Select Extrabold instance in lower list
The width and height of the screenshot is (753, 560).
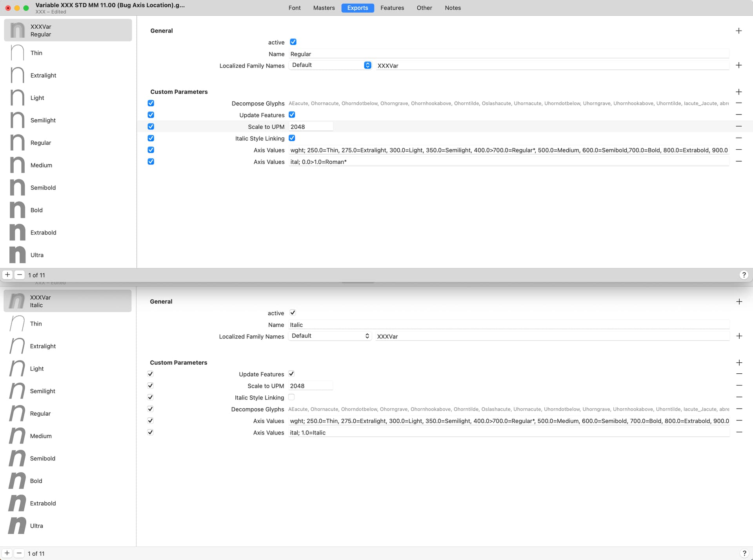coord(43,504)
